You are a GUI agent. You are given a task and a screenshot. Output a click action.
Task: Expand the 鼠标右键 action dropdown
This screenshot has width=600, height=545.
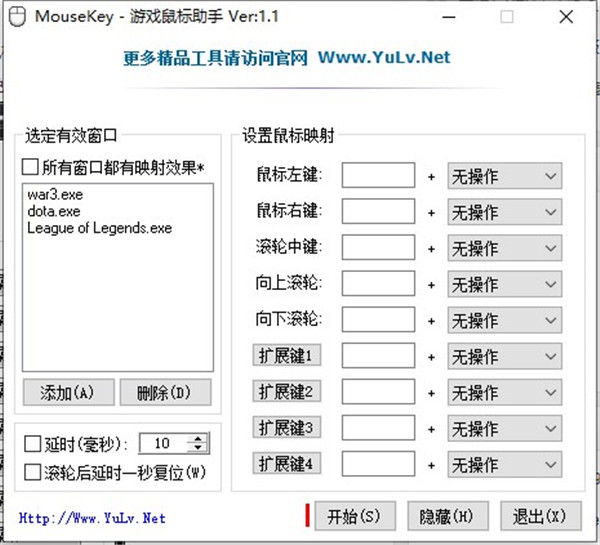(x=504, y=212)
